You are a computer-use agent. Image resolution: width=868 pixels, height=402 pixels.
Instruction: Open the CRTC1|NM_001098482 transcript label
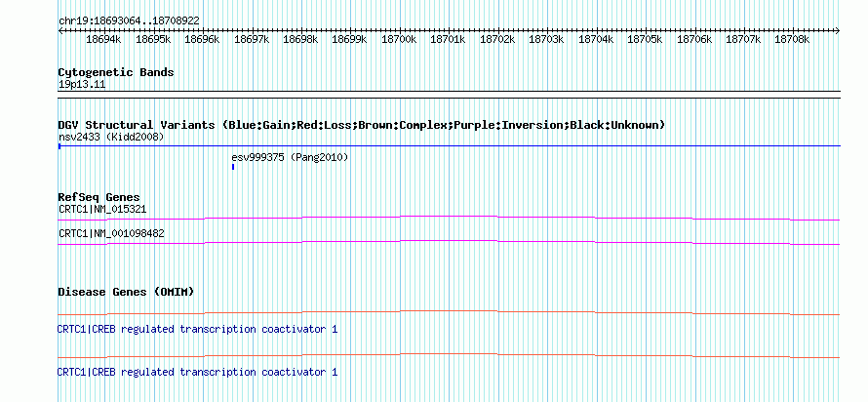pos(111,233)
